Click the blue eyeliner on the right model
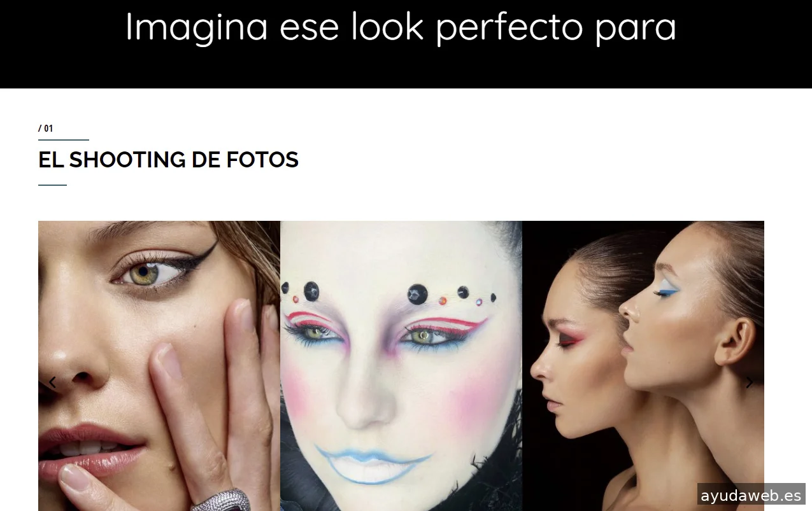Image resolution: width=812 pixels, height=511 pixels. [667, 292]
